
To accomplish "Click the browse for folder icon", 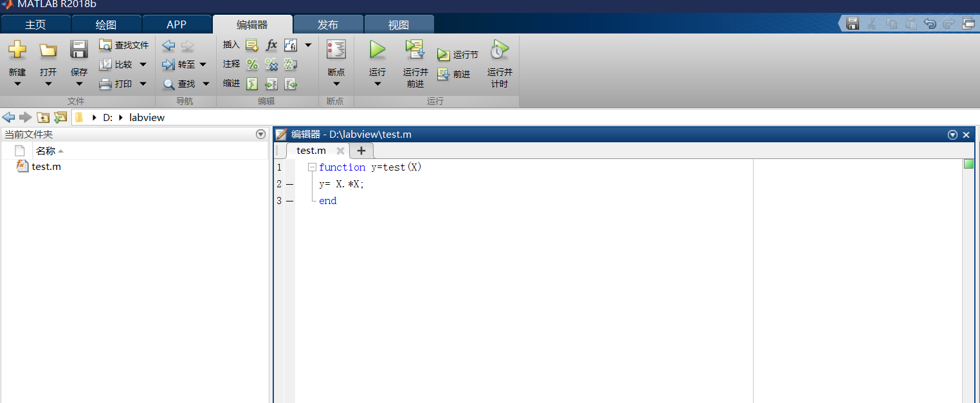I will 60,117.
